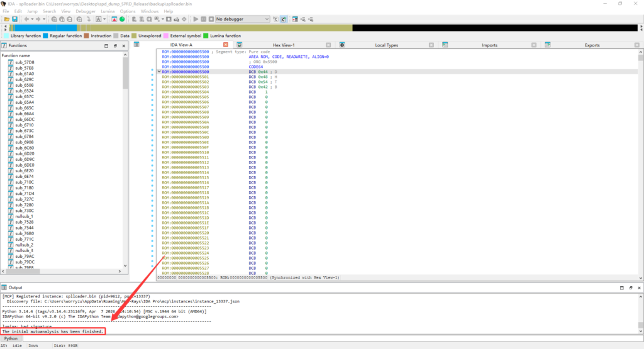Click the Lumina function green color swatch
Image resolution: width=644 pixels, height=349 pixels.
(206, 36)
